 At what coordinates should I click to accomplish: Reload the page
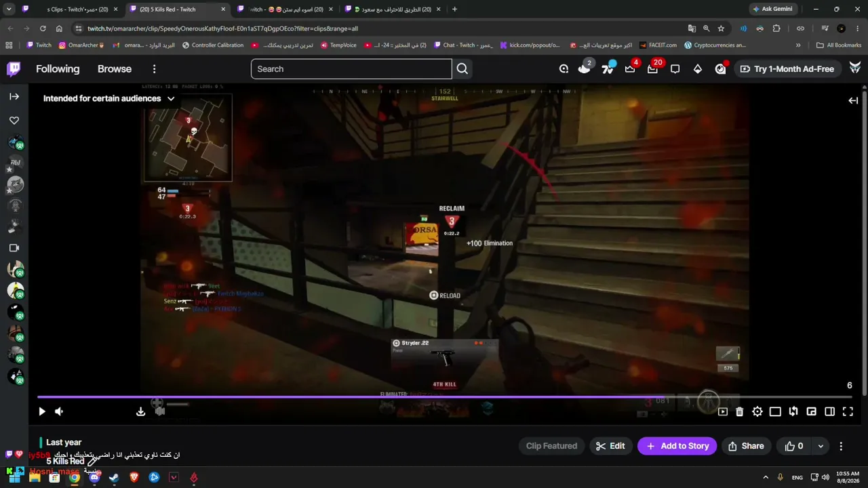[43, 28]
